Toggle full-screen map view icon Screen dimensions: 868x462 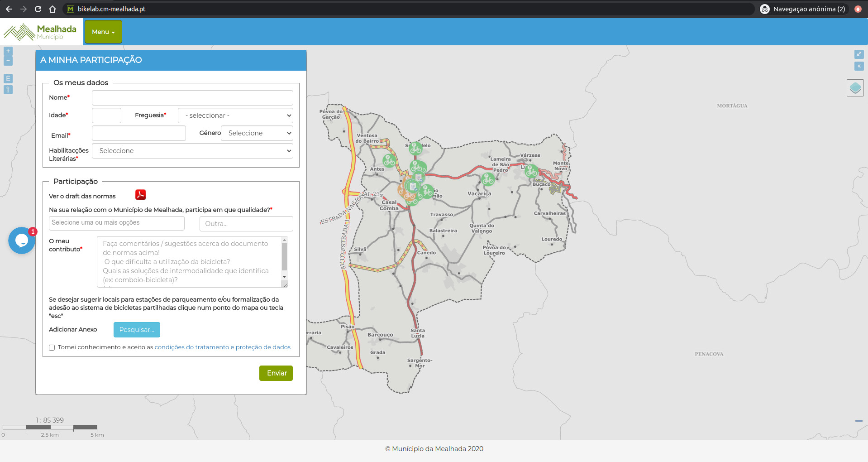pos(858,54)
